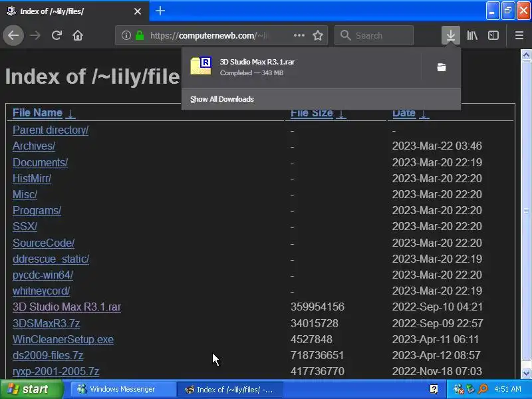Show sidebars with the sidebar icon
This screenshot has height=399, width=532.
click(493, 35)
